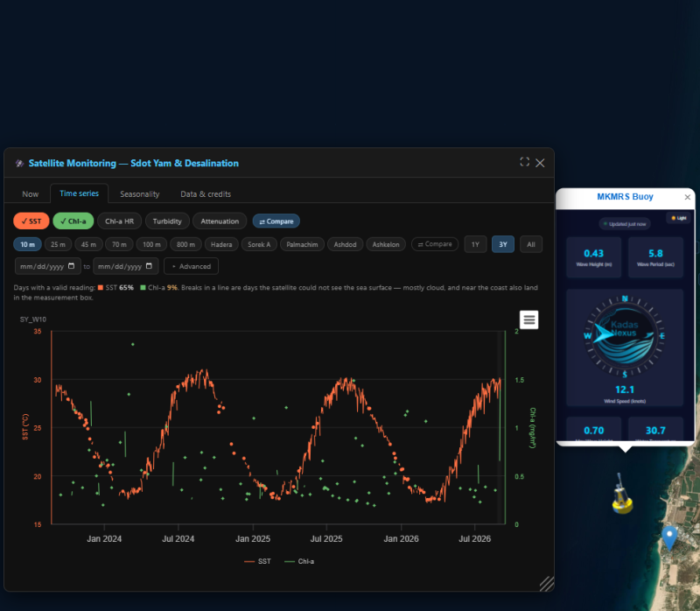The width and height of the screenshot is (700, 611).
Task: Click the 0.70 value card in buoy popup
Action: pyautogui.click(x=594, y=429)
